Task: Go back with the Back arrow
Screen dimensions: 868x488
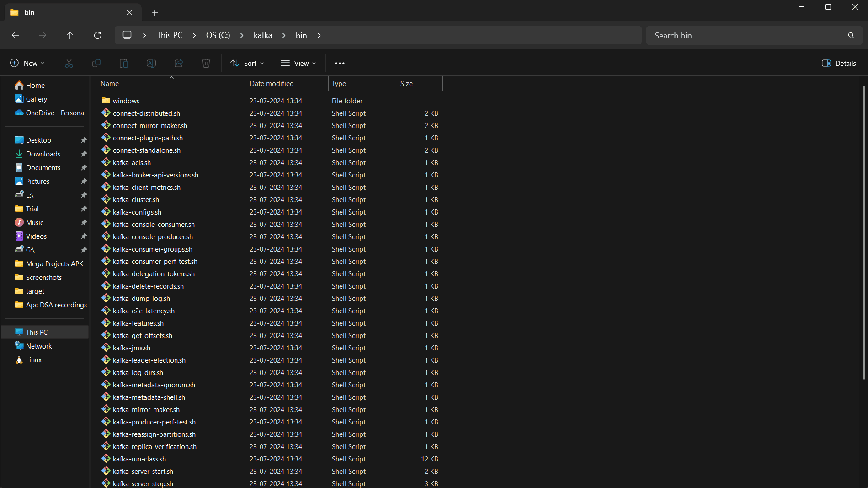Action: click(15, 35)
